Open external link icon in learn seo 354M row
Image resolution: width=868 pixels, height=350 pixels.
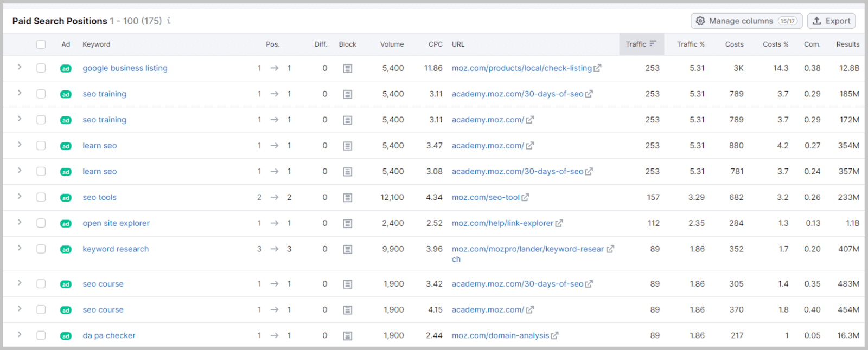click(x=529, y=146)
